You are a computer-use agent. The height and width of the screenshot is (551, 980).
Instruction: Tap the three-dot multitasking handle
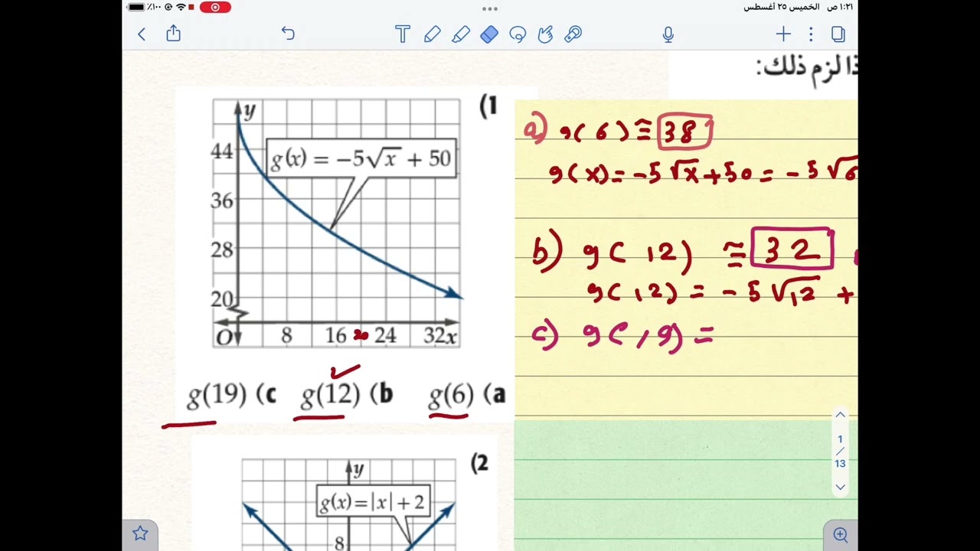click(490, 8)
